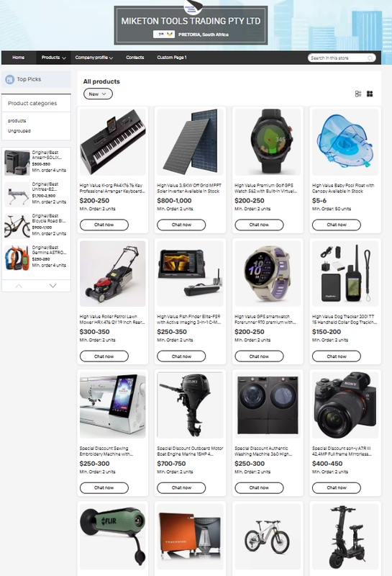This screenshot has width=392, height=576.
Task: Show next sidebar products with down arrow
Action: [x=53, y=286]
